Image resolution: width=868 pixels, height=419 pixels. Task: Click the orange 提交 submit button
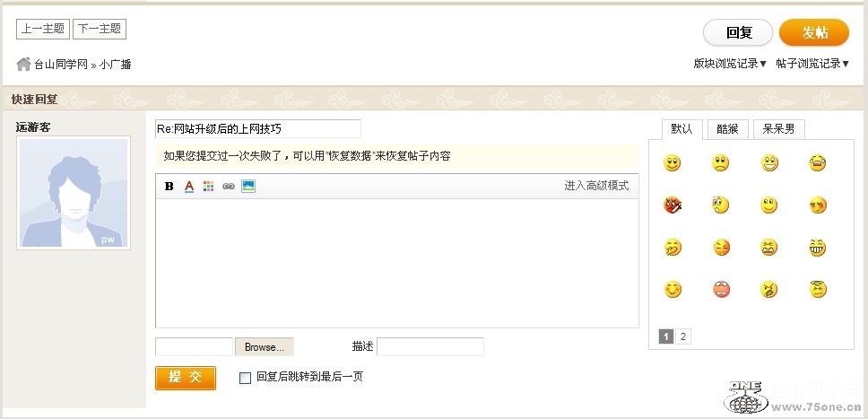click(x=186, y=377)
